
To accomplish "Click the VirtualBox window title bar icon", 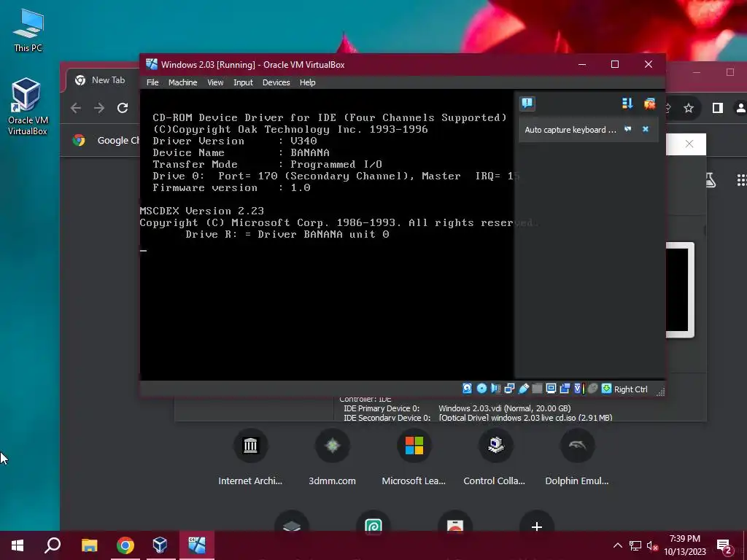I will point(152,64).
